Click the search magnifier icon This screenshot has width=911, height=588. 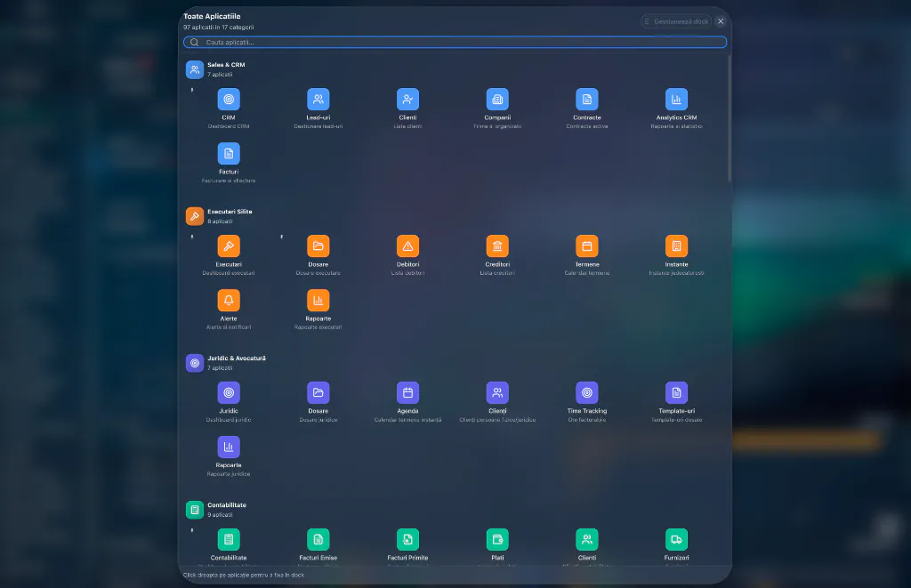pyautogui.click(x=194, y=42)
